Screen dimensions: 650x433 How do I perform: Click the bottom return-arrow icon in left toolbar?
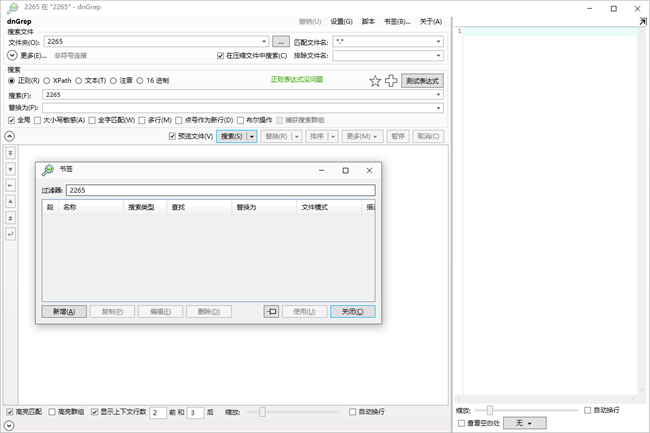point(11,233)
